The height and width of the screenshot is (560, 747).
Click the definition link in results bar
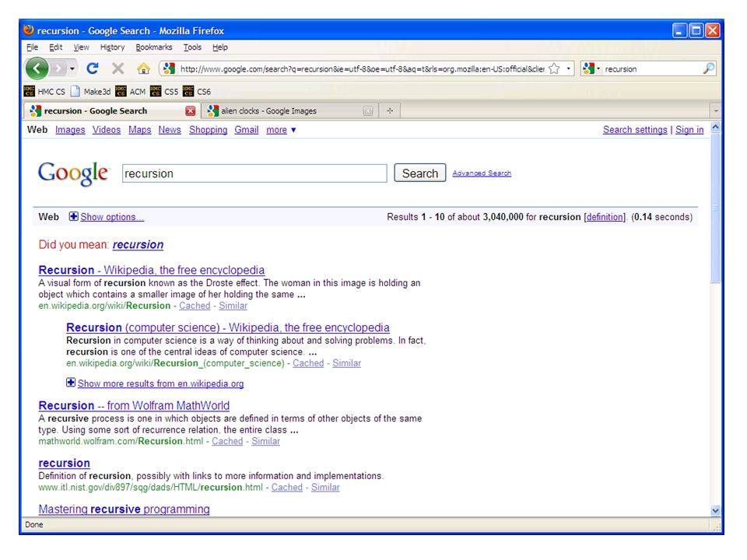605,217
